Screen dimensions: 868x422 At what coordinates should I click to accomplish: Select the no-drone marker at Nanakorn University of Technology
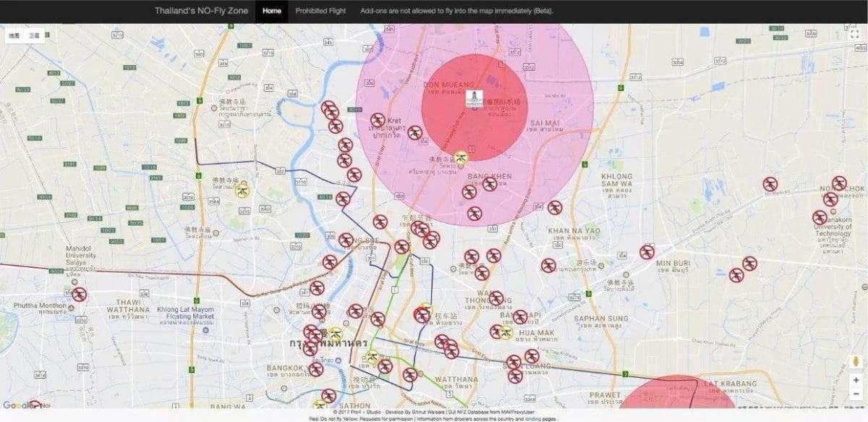coord(820,217)
